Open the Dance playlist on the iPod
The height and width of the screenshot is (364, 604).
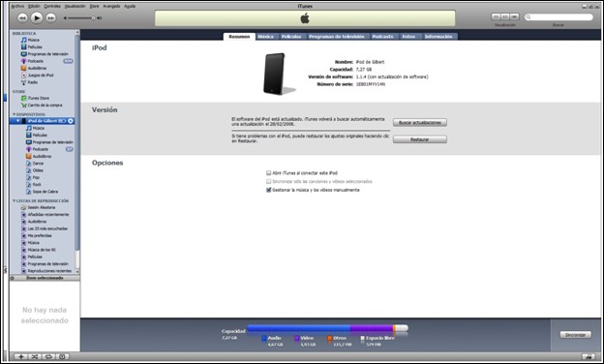(x=35, y=164)
